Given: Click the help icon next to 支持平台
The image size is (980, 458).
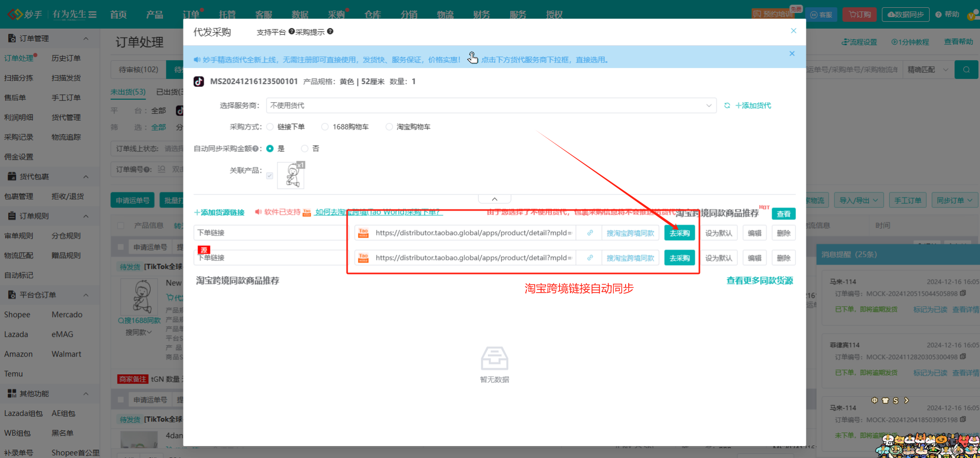Looking at the screenshot, I should click(x=292, y=32).
